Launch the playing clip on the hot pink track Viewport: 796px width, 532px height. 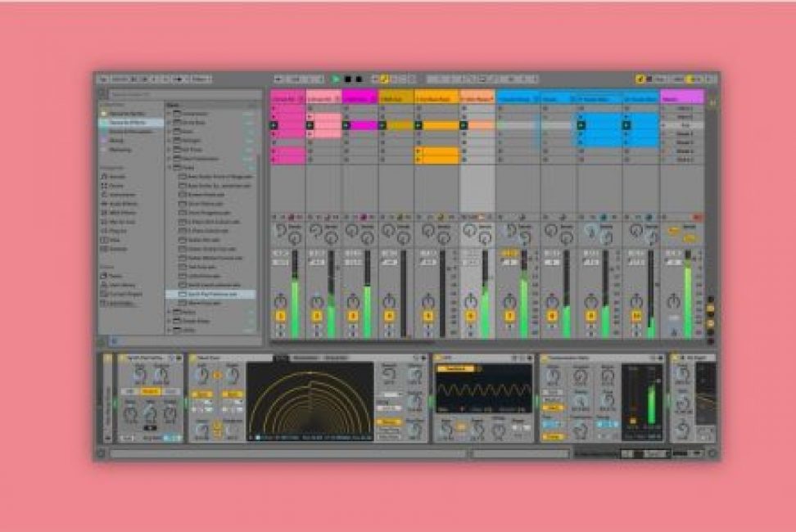[274, 125]
